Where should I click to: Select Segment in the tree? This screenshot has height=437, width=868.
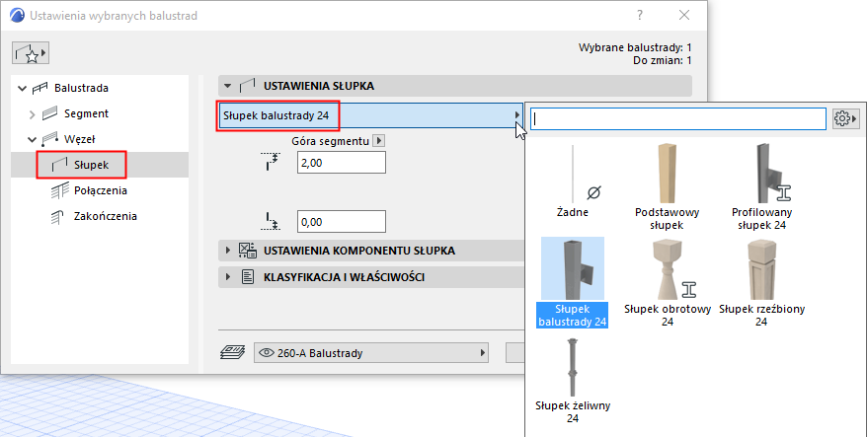(86, 113)
